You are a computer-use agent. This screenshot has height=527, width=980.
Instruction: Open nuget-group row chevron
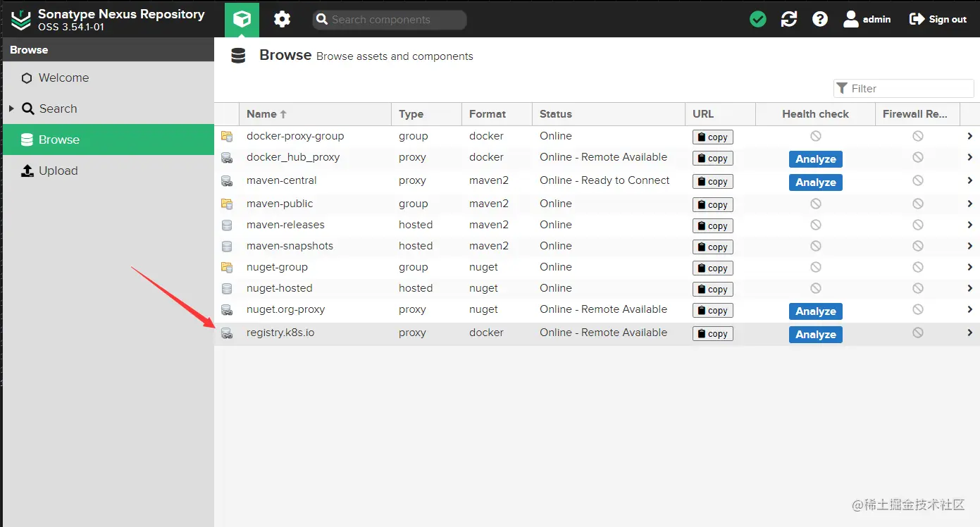[x=970, y=267]
